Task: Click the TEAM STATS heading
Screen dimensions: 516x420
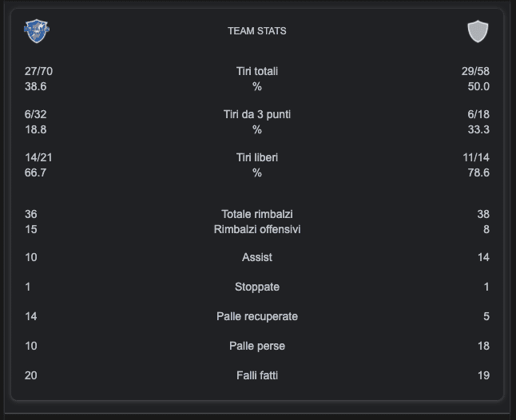Action: coord(257,31)
